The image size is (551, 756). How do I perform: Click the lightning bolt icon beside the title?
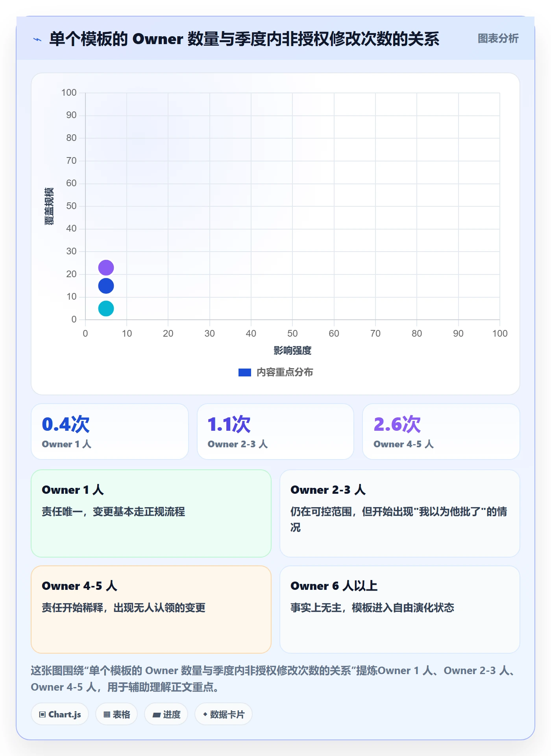[x=37, y=39]
